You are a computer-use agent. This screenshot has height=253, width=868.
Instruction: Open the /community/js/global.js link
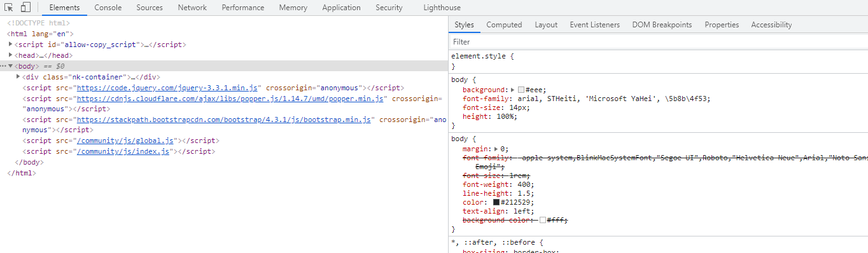(125, 140)
